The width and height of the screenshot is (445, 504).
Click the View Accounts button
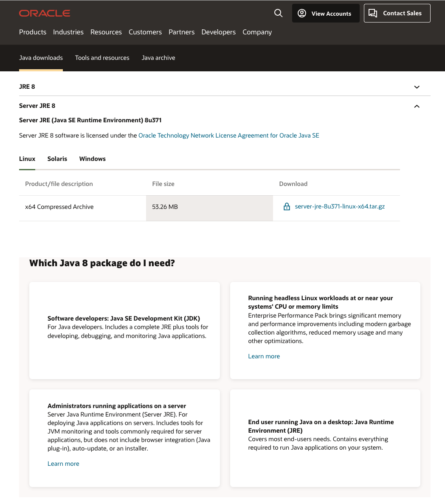[326, 13]
